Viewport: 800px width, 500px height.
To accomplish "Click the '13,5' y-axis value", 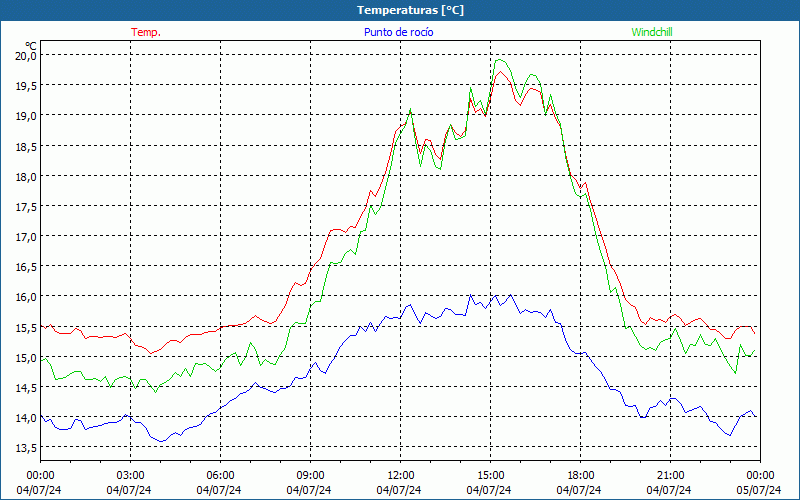I will [26, 448].
